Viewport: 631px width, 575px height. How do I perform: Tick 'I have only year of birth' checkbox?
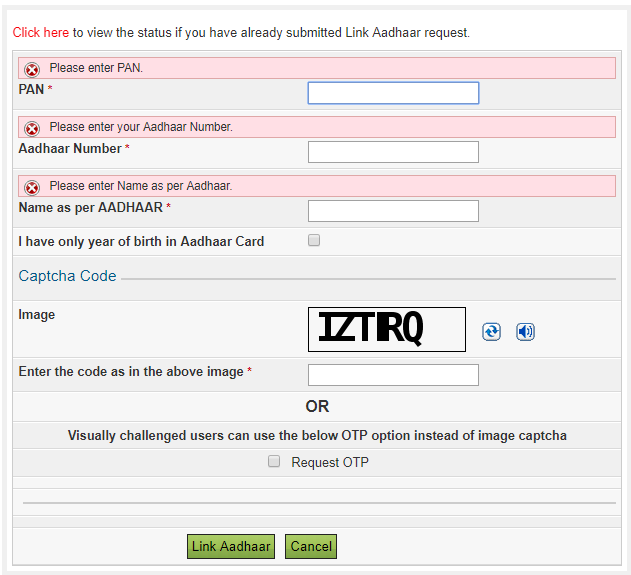tap(314, 240)
